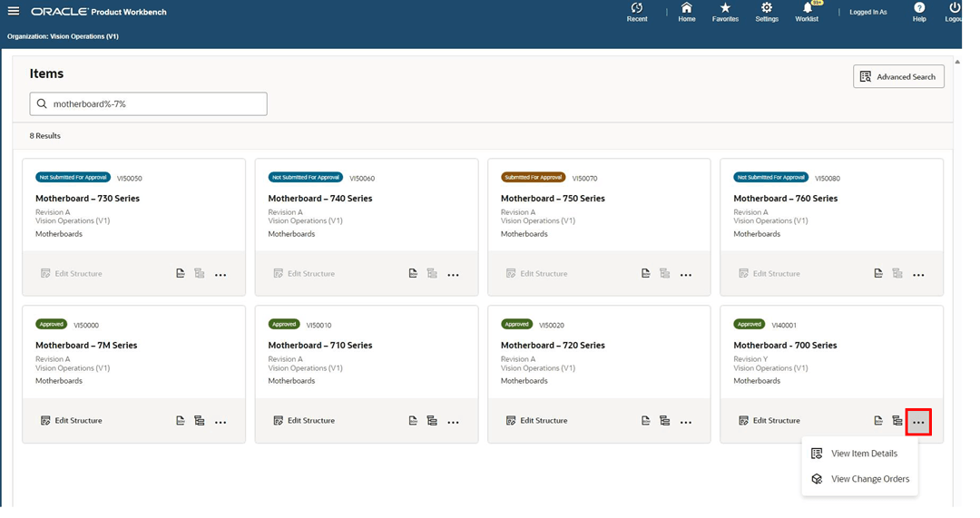Click Logged In As in header
This screenshot has height=518, width=980.
click(x=867, y=12)
